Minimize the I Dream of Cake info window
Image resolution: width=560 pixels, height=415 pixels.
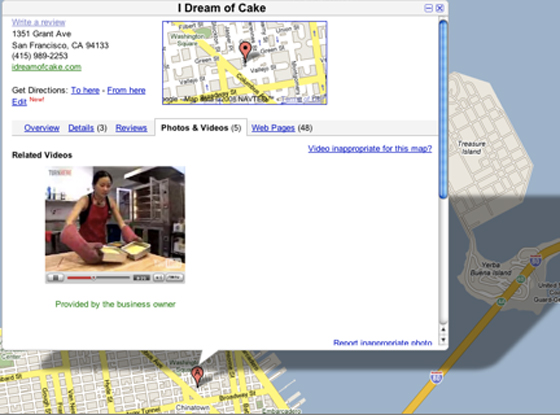428,8
